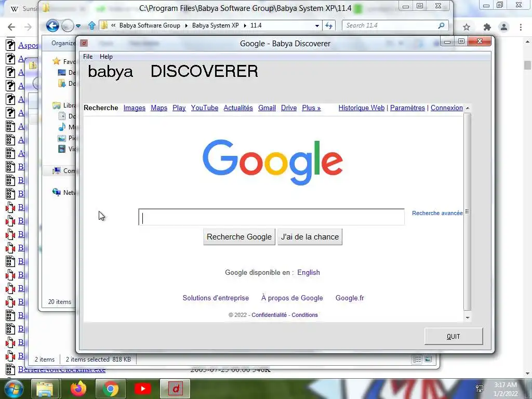Open the À propos de Google link
This screenshot has width=532, height=399.
point(292,298)
